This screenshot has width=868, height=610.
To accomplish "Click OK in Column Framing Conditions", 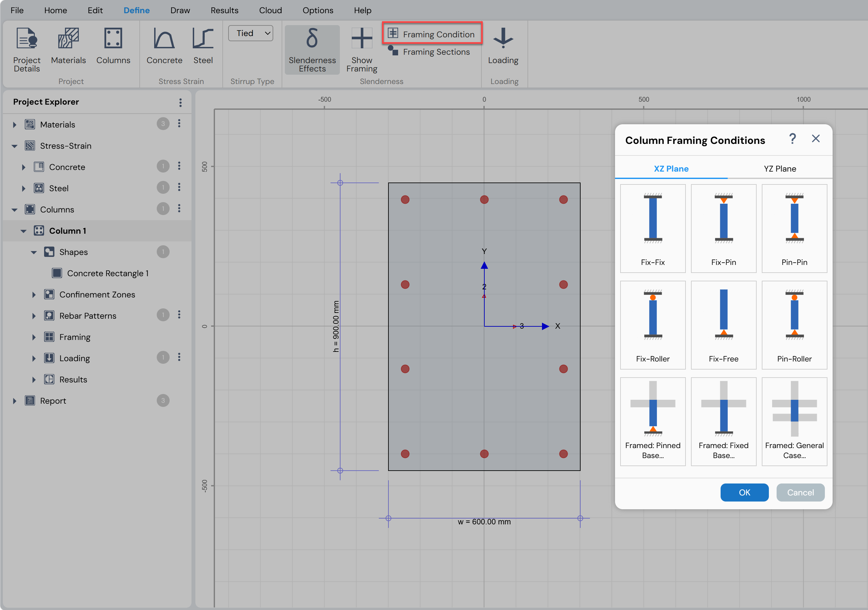I will click(744, 493).
